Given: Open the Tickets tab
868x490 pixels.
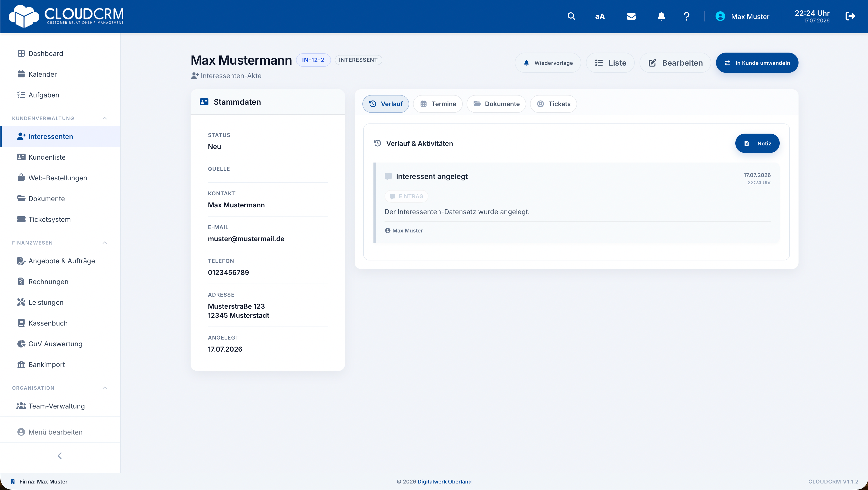Looking at the screenshot, I should tap(553, 104).
